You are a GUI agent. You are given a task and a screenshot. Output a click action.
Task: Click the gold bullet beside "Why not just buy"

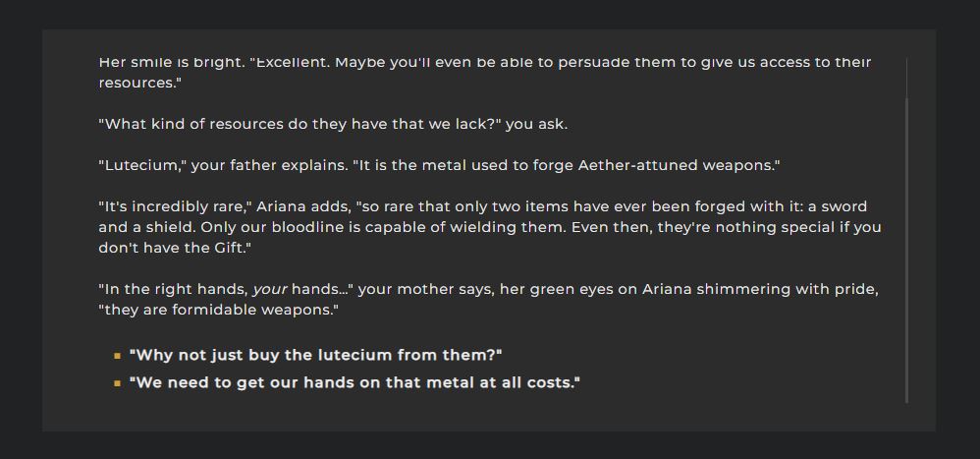point(117,356)
